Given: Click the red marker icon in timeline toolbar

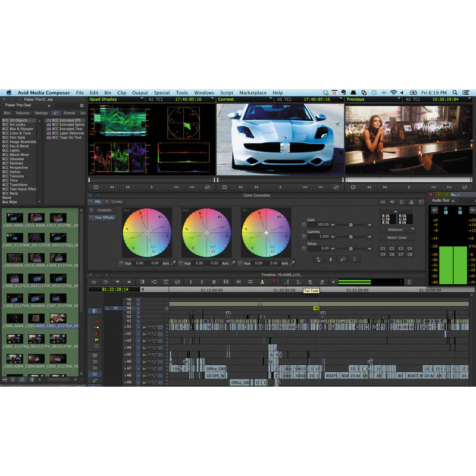Looking at the screenshot, I should click(274, 282).
